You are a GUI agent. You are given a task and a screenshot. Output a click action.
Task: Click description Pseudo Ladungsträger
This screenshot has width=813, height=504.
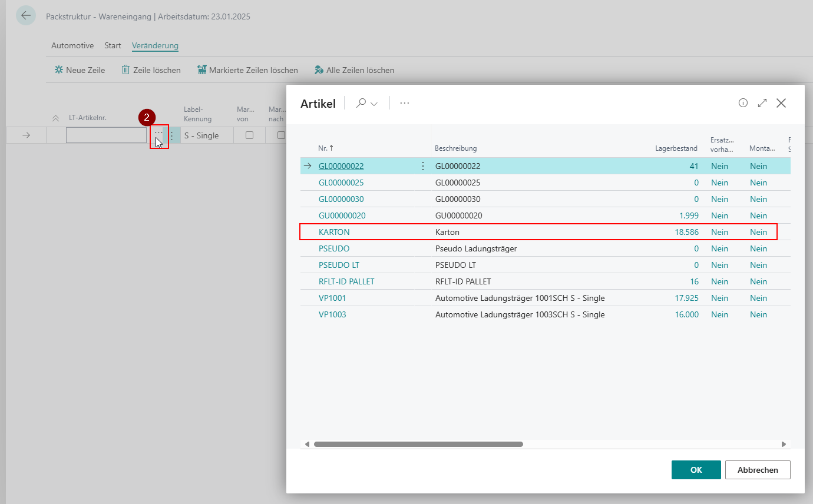coord(476,248)
